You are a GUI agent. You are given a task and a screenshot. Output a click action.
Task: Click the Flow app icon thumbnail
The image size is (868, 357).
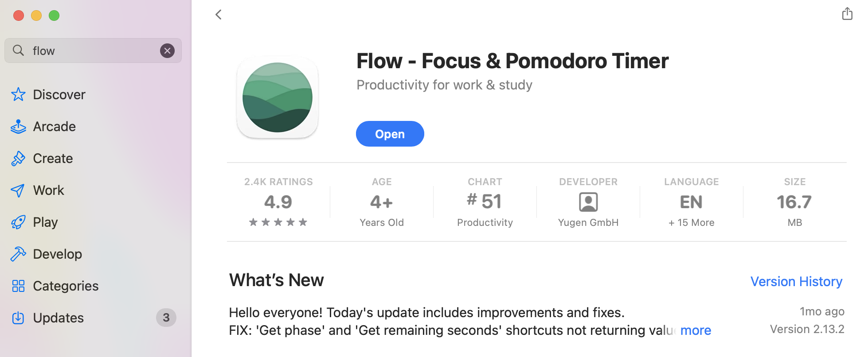(278, 97)
